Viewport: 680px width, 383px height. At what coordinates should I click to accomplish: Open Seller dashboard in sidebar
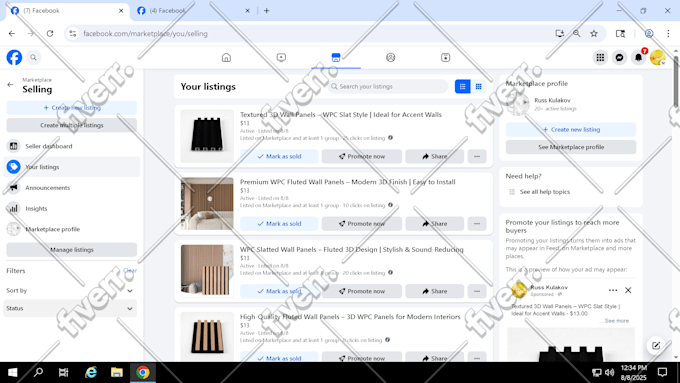pos(72,146)
